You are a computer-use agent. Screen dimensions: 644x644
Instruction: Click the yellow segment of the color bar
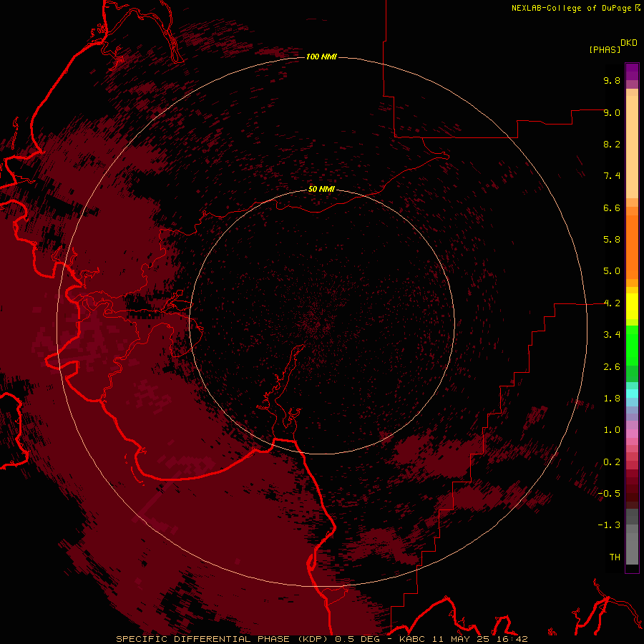point(632,306)
